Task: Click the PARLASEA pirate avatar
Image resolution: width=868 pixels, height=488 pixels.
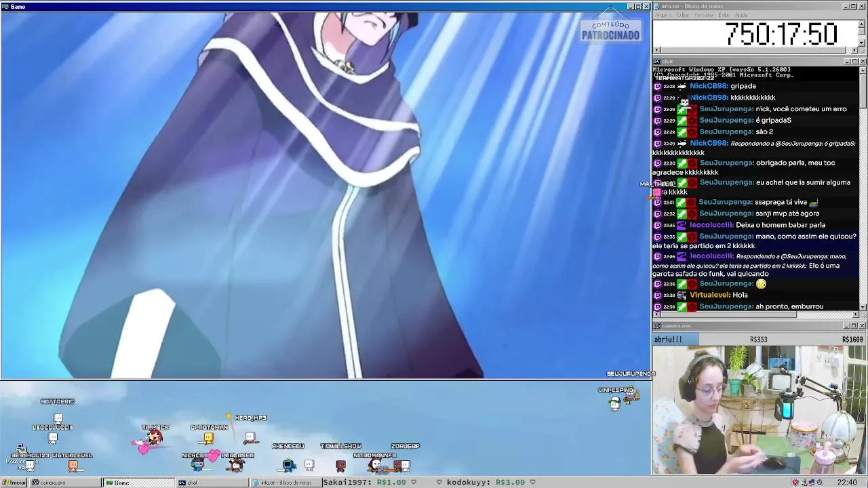Action: 236,465
